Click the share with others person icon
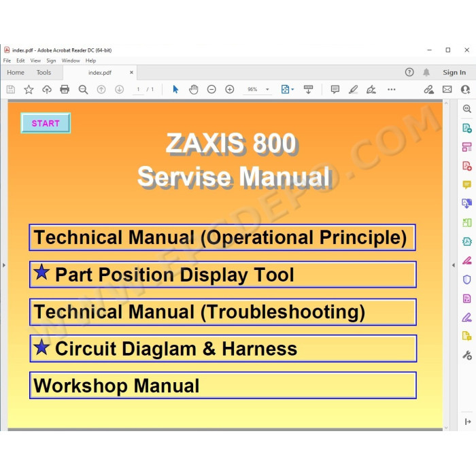This screenshot has height=476, width=476. pos(465,89)
